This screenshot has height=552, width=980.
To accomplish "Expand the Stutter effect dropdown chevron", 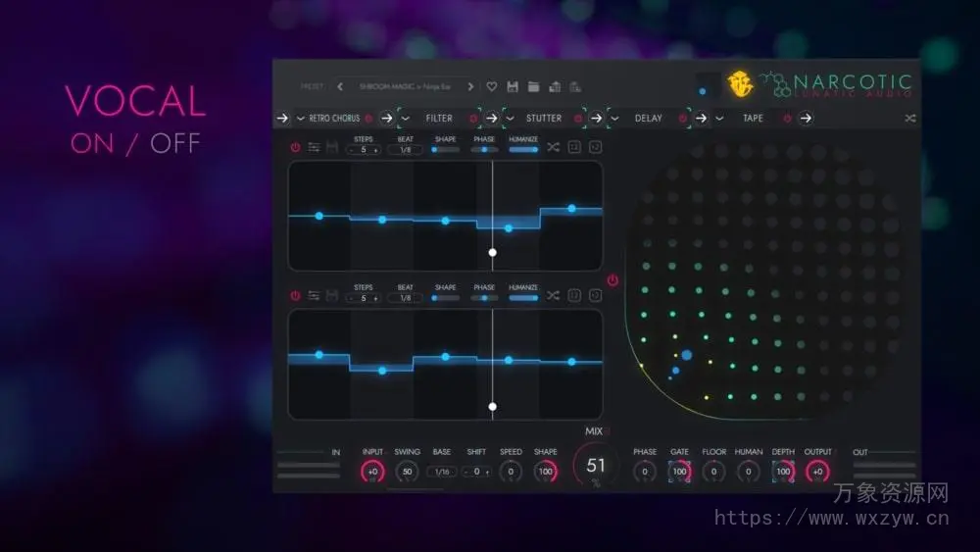I will pos(510,119).
